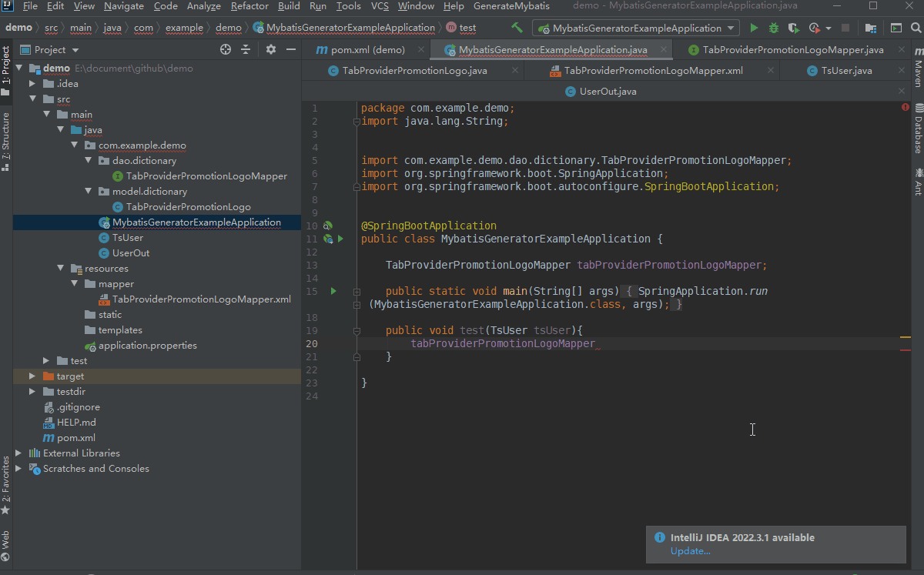Open Maven tool window on right sidebar
Viewport: 924px width, 575px height.
(x=918, y=69)
